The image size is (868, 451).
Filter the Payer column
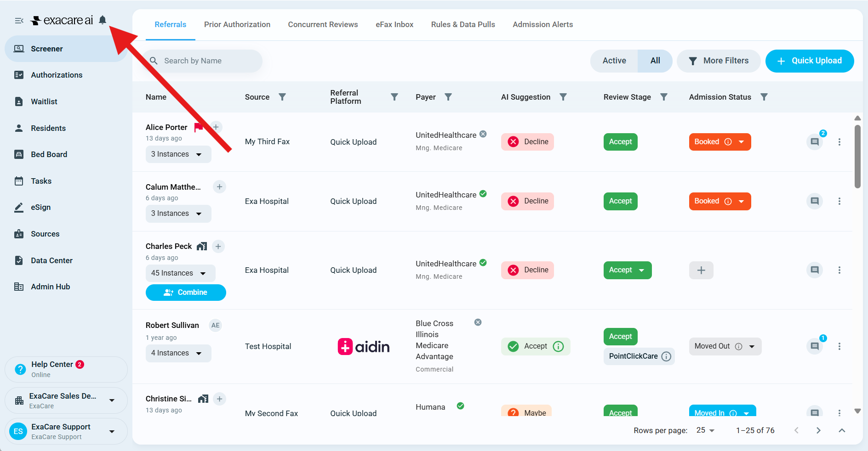[x=448, y=97]
